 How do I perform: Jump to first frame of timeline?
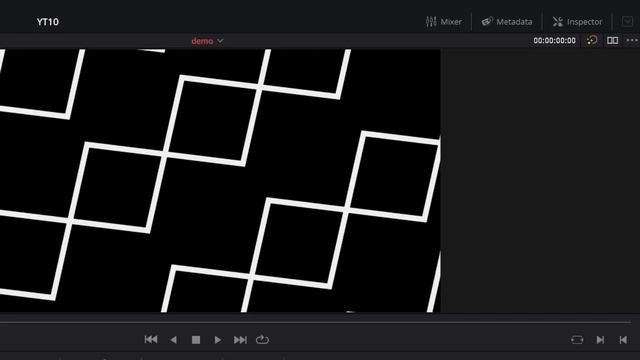pyautogui.click(x=151, y=340)
